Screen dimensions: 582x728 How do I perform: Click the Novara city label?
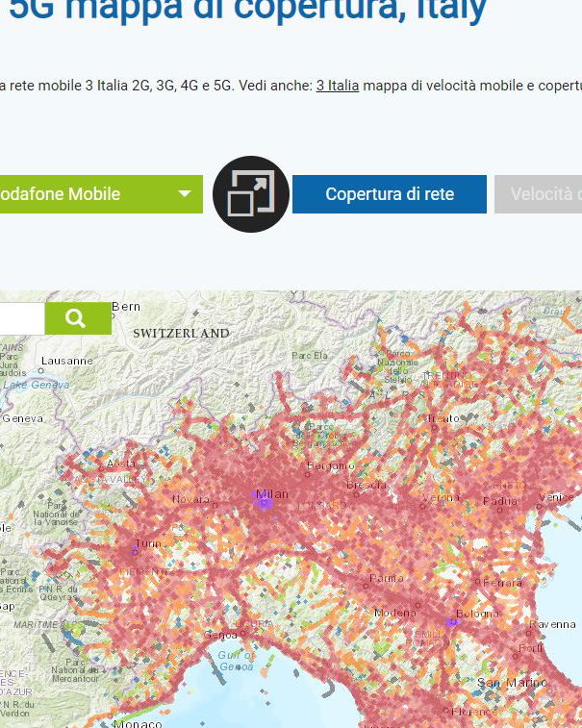pyautogui.click(x=190, y=499)
